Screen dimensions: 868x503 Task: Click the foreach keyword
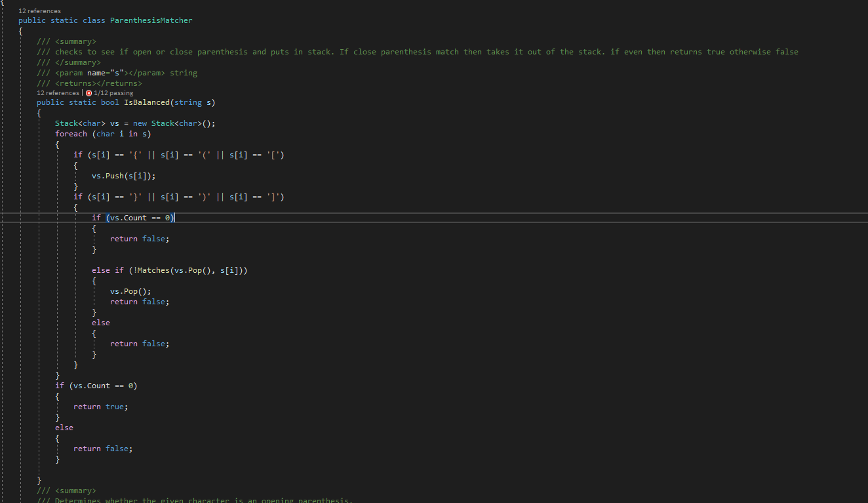click(71, 133)
